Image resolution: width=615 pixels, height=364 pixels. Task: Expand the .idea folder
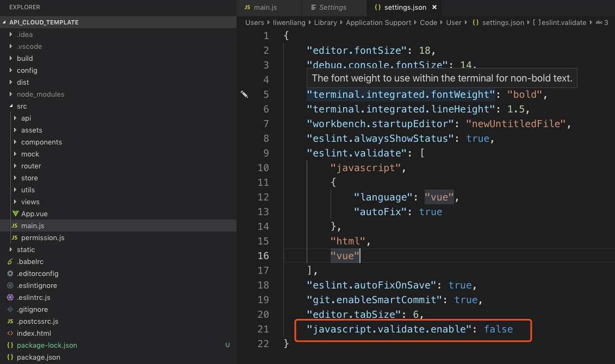click(11, 34)
